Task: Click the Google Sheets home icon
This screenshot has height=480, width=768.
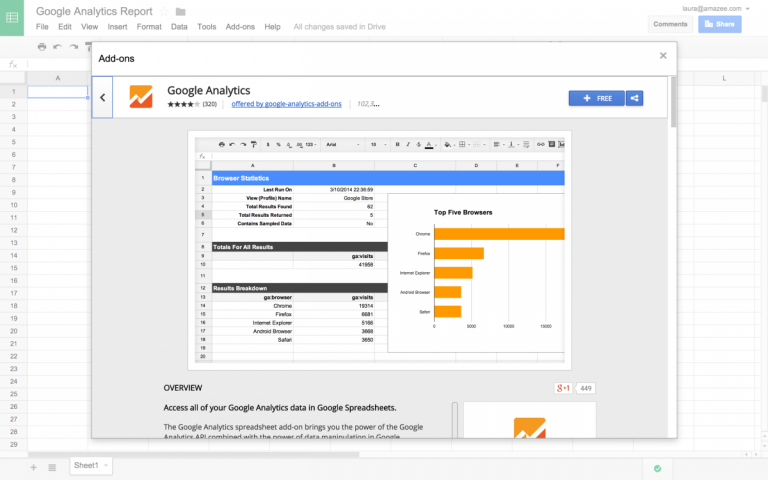Action: (x=12, y=18)
